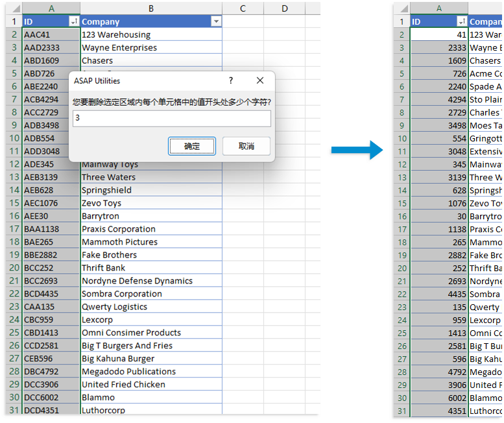Click the character count input field
This screenshot has width=504, height=423.
[172, 118]
